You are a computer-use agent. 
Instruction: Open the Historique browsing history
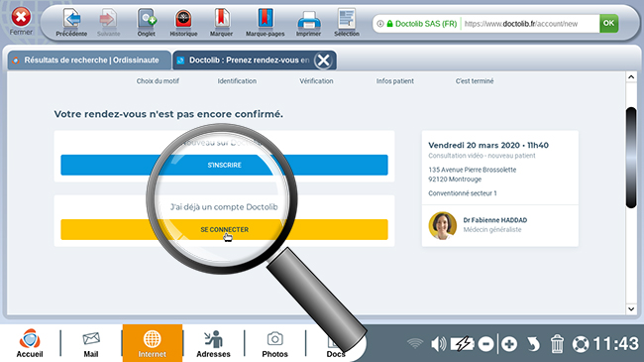(x=183, y=23)
